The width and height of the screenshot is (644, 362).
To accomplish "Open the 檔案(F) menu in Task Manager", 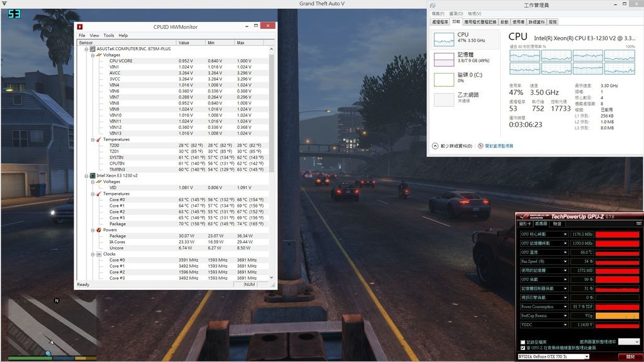I will 438,14.
